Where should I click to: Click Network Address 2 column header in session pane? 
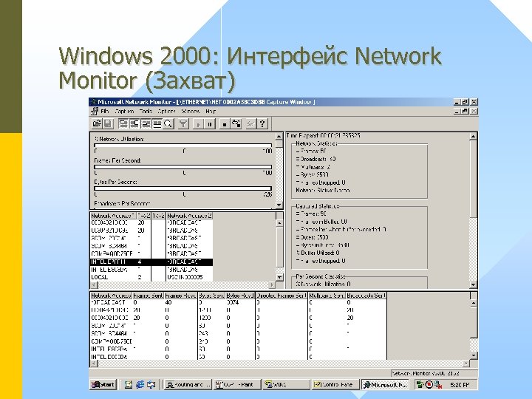[189, 216]
